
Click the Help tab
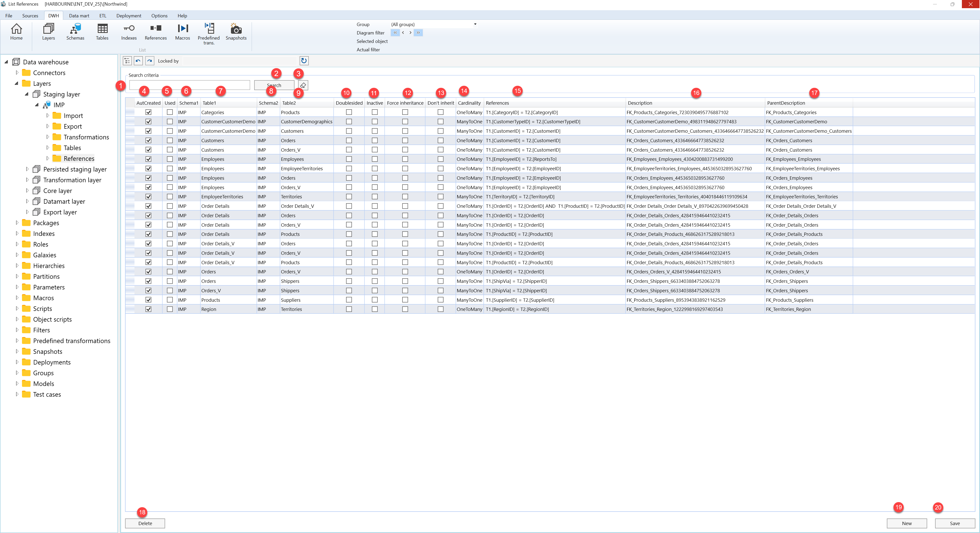click(182, 16)
